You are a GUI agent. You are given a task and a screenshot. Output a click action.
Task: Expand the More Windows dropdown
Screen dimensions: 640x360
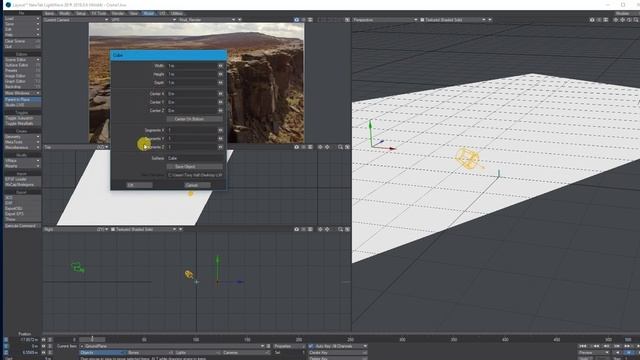coord(22,93)
